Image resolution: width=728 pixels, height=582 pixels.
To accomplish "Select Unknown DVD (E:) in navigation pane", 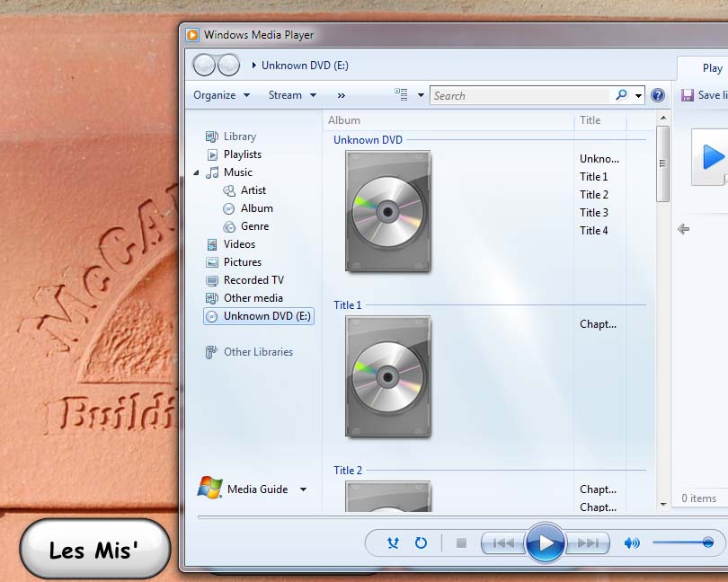I will (x=259, y=316).
